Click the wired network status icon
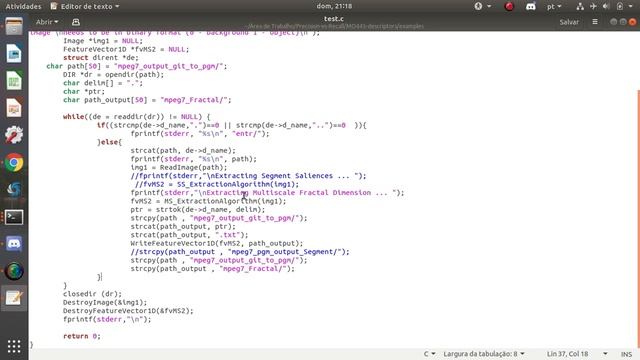 click(x=580, y=6)
